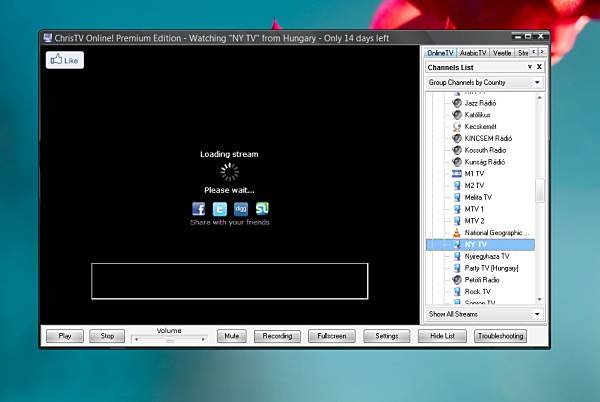This screenshot has height=402, width=600.
Task: Click the Play button
Action: 65,336
